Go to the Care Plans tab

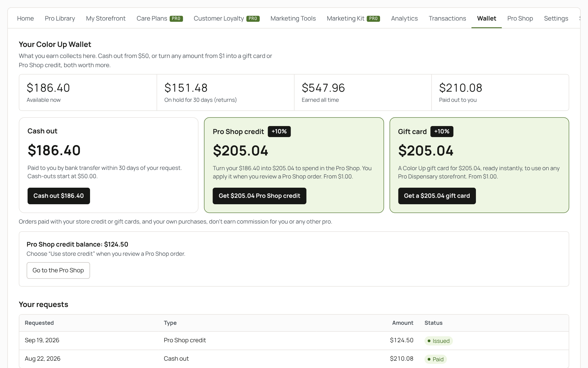160,18
